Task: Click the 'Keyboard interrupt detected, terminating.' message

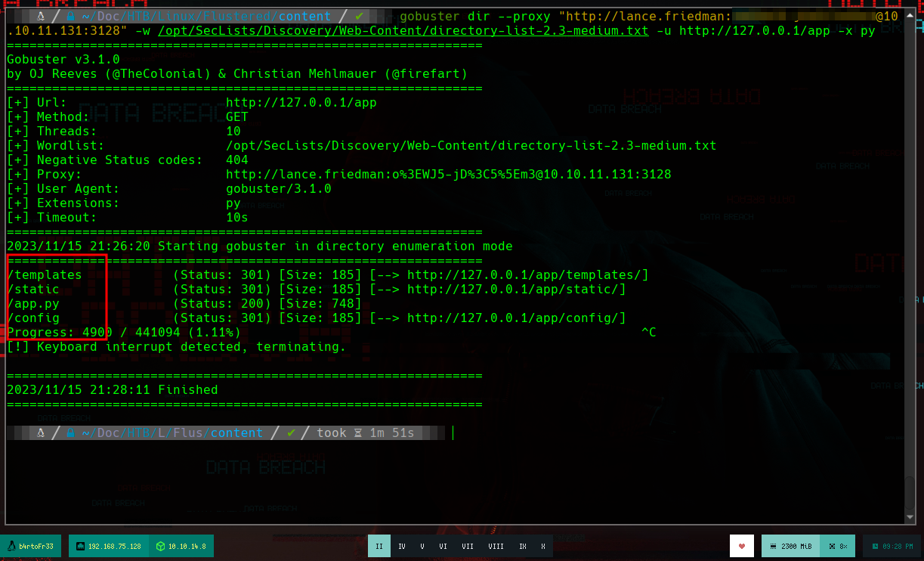Action: pos(191,347)
